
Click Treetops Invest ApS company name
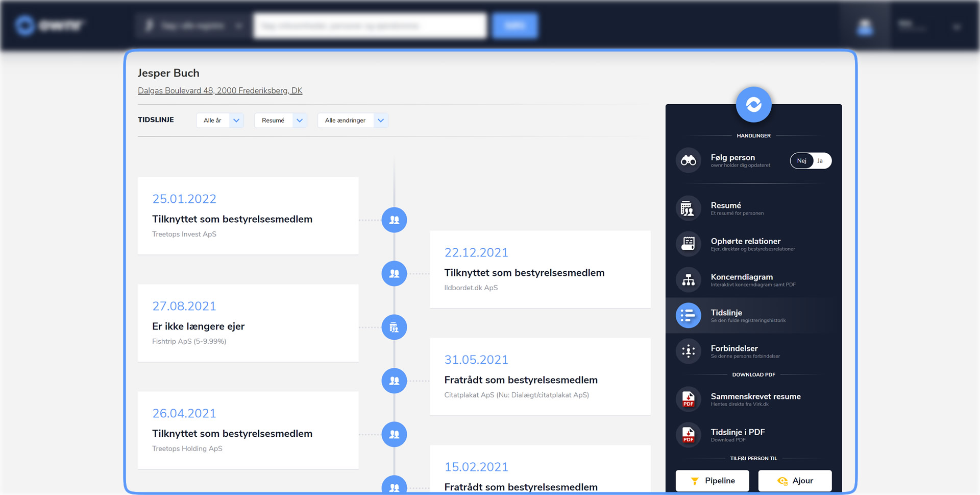click(184, 234)
